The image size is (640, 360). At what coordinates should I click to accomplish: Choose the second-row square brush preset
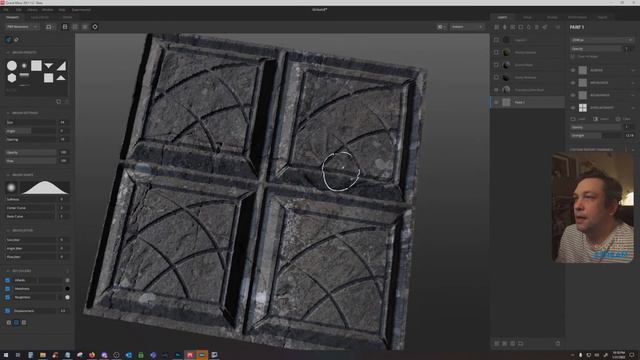click(49, 78)
